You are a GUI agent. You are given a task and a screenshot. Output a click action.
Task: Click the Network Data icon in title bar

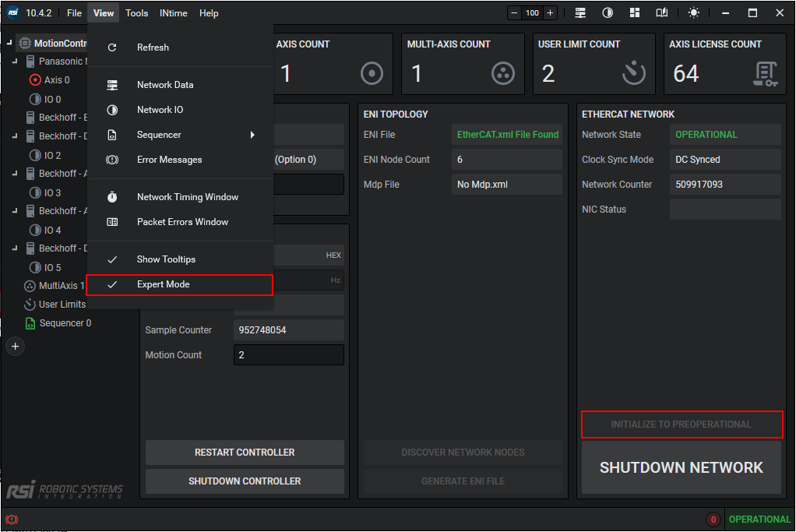tap(580, 13)
